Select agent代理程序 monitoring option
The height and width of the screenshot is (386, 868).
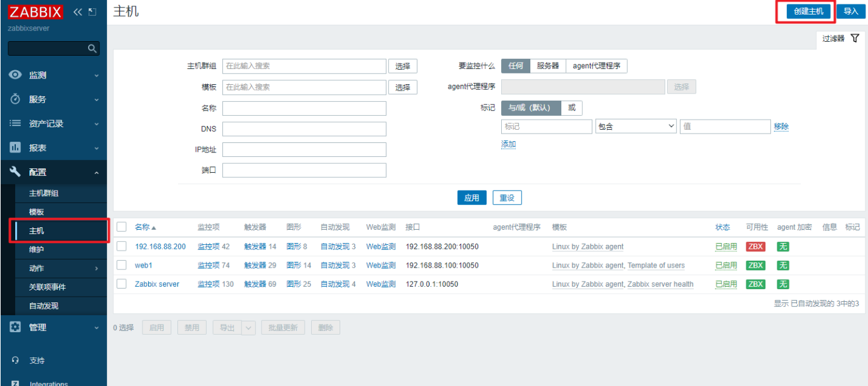(596, 66)
